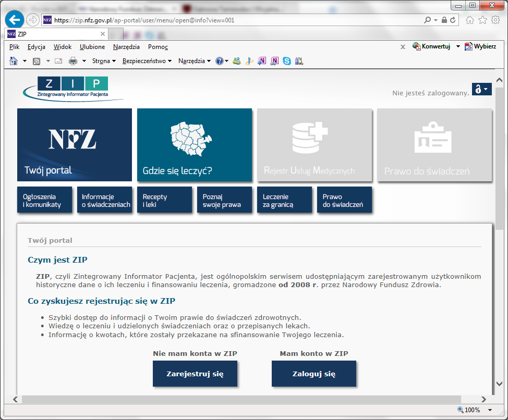This screenshot has width=508, height=420.
Task: Click the 'Zarejestruj się' button
Action: 195,374
